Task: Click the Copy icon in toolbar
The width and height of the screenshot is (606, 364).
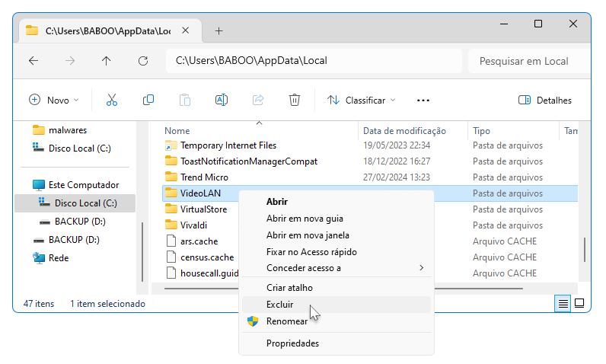Action: pyautogui.click(x=148, y=100)
